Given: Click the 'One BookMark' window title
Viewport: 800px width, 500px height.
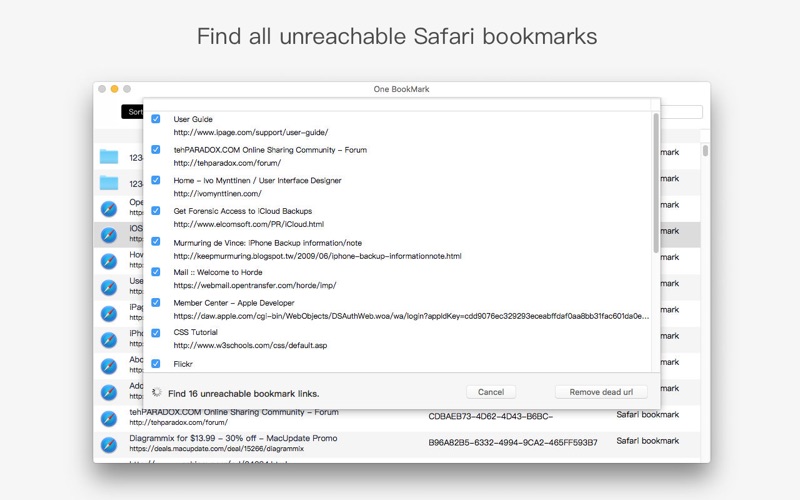Looking at the screenshot, I should [401, 89].
